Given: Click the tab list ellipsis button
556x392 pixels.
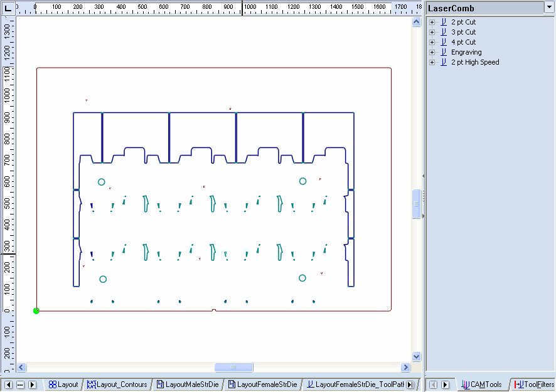Looking at the screenshot, I should pos(20,384).
